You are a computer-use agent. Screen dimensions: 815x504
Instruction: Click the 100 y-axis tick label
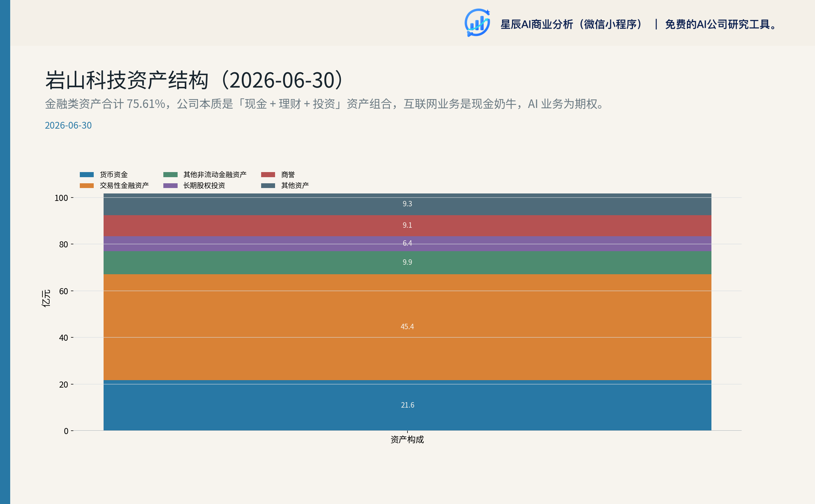(61, 198)
